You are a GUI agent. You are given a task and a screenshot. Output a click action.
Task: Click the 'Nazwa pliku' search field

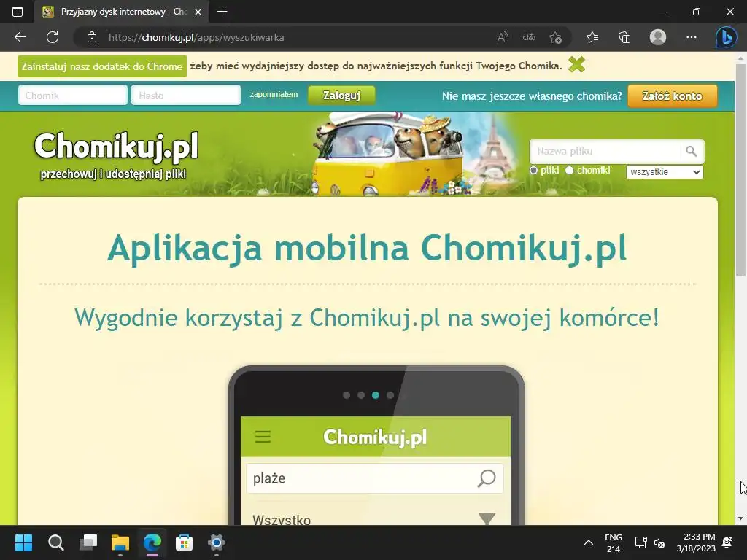[x=605, y=152]
